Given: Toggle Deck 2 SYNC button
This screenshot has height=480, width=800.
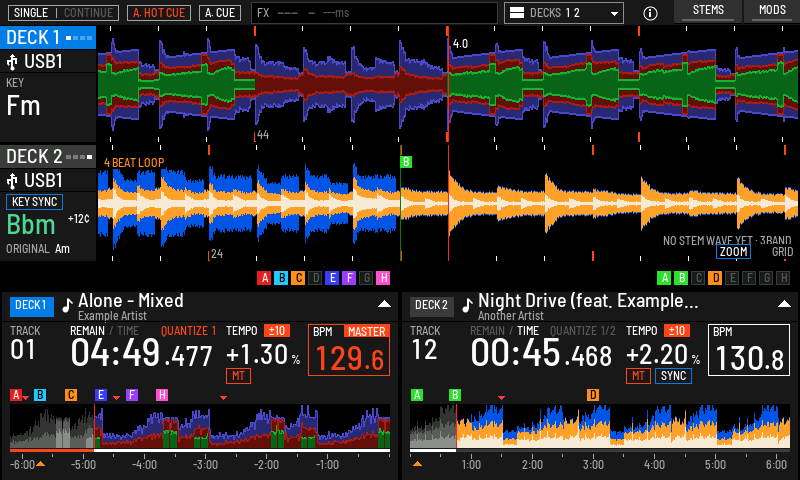Looking at the screenshot, I should coord(673,376).
